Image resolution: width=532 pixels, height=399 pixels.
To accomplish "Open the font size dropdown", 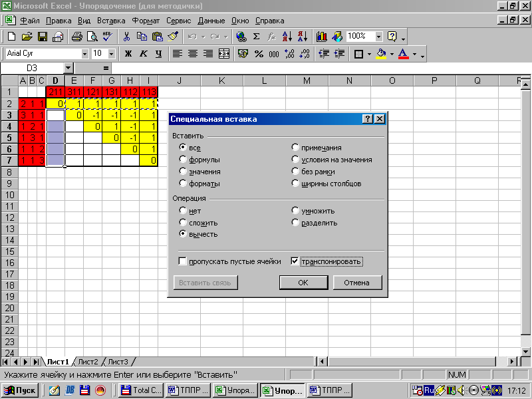I will [111, 54].
